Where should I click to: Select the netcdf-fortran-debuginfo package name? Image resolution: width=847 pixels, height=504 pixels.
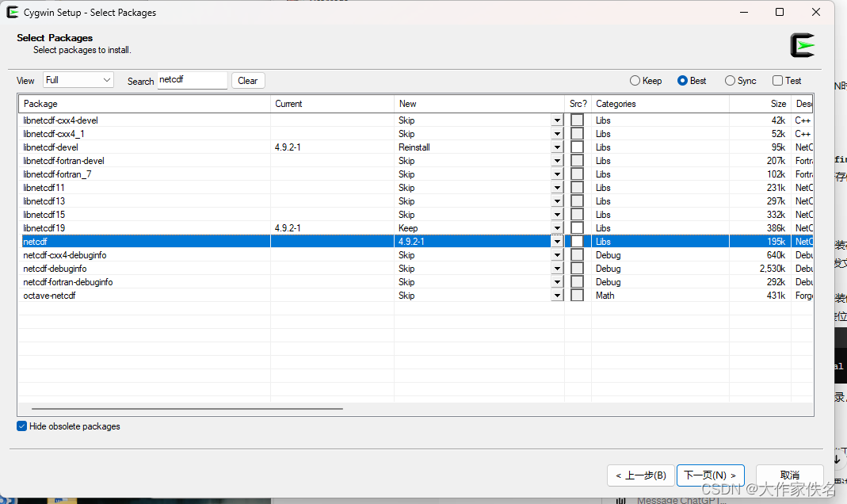coord(68,282)
